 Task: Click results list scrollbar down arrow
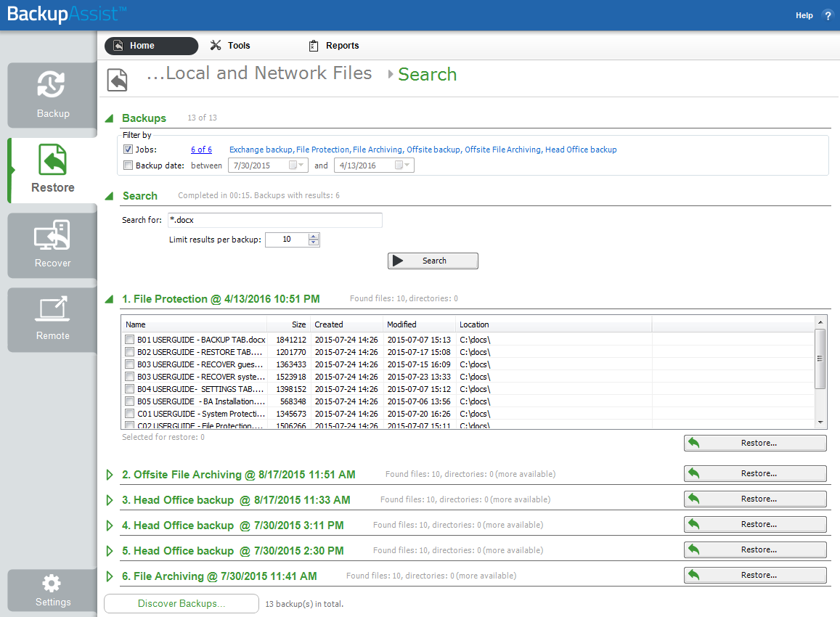[820, 422]
